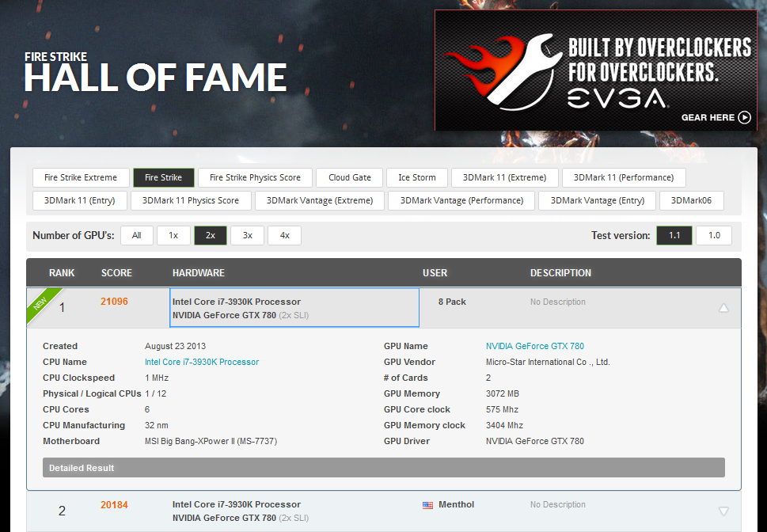Open NVIDIA GeForce GTX 780 GPU link
Screen dimensions: 767x532
pos(534,346)
